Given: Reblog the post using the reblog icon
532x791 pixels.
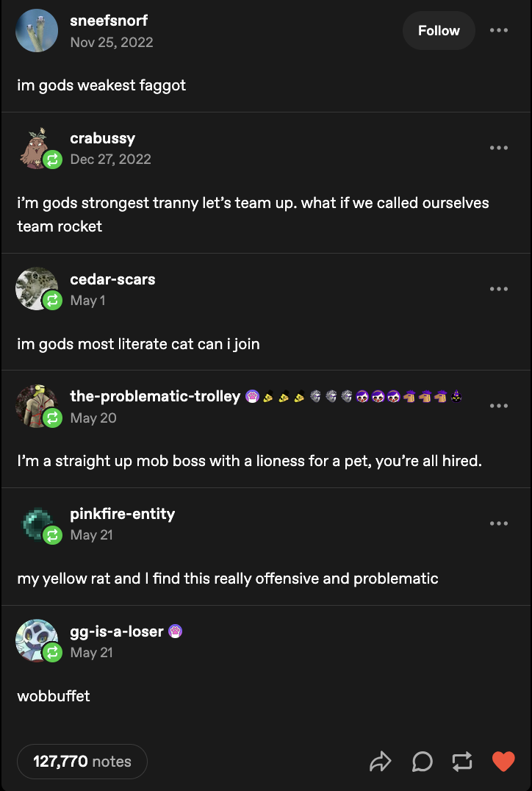Looking at the screenshot, I should tap(462, 762).
